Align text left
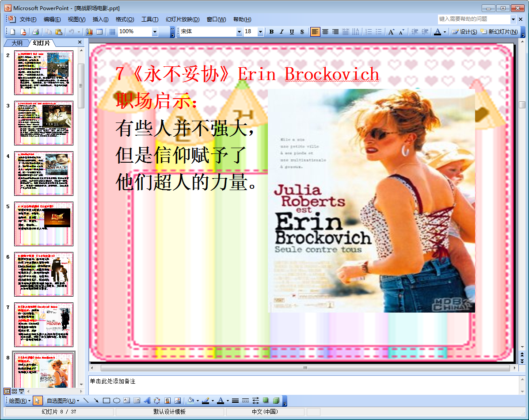The height and width of the screenshot is (420, 529). tap(315, 32)
